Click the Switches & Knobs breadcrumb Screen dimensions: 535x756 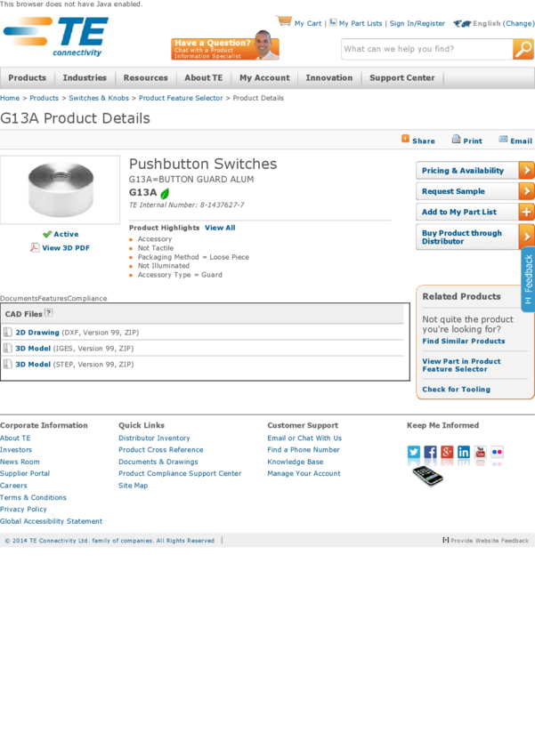(99, 98)
